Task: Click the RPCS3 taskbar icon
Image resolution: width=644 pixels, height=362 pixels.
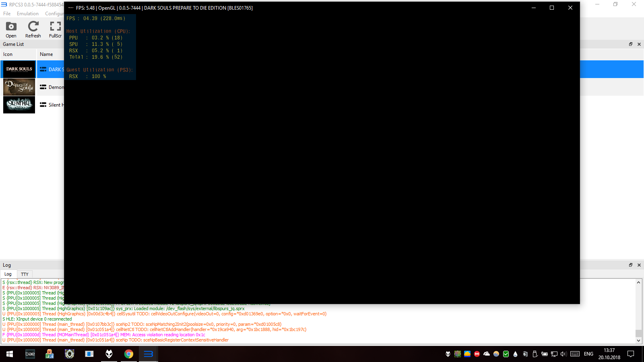Action: 149,354
